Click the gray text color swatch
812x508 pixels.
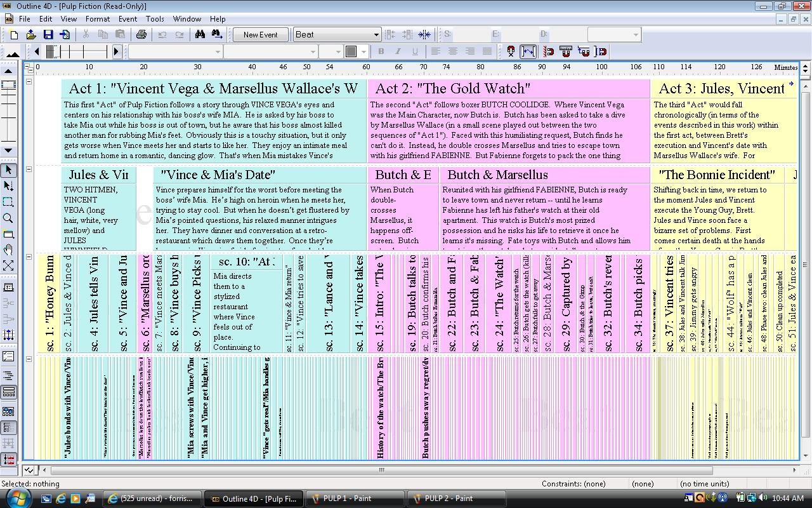(351, 51)
